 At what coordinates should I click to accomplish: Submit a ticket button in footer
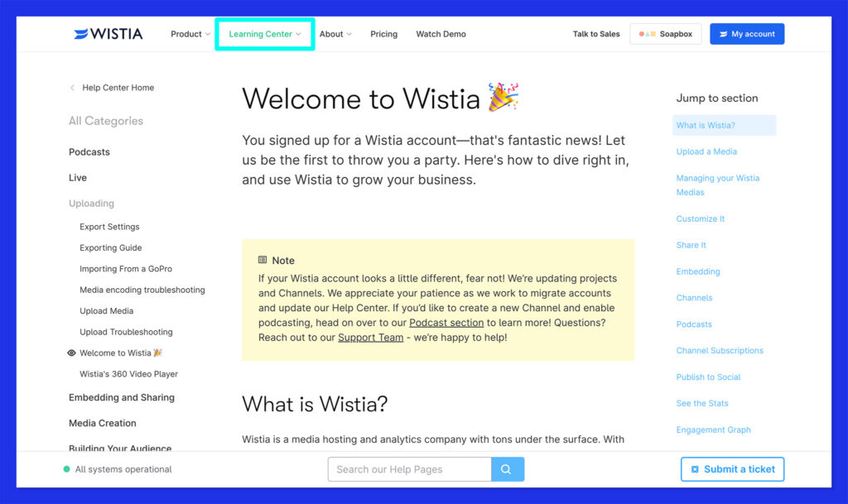point(732,469)
